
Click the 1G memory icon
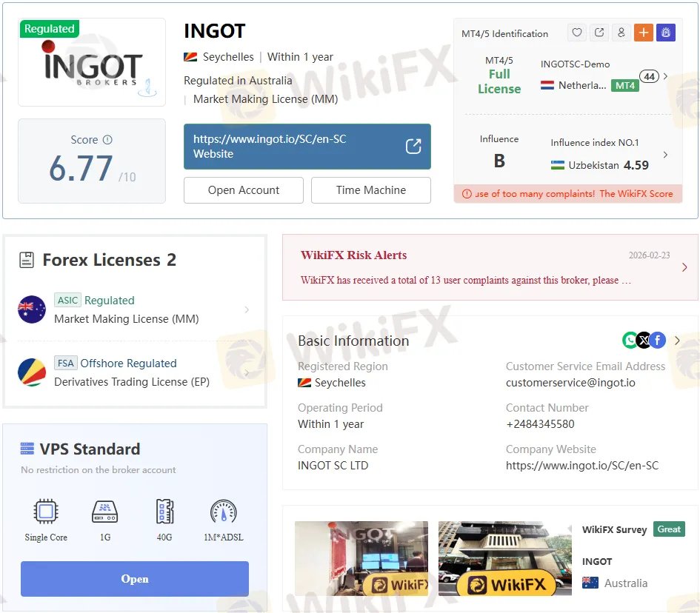click(105, 512)
